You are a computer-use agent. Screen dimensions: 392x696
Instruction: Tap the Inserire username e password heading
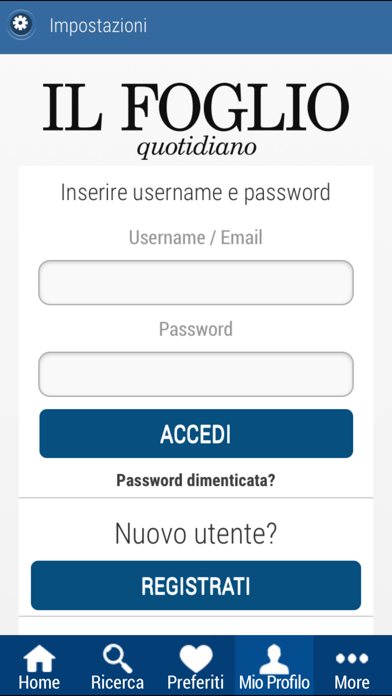click(x=196, y=193)
